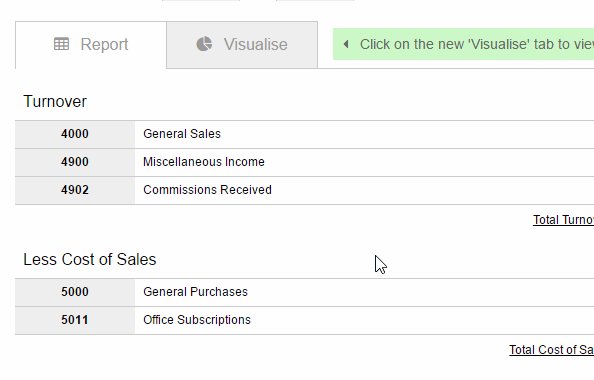Select the General Sales row
The width and height of the screenshot is (594, 380).
tap(305, 134)
